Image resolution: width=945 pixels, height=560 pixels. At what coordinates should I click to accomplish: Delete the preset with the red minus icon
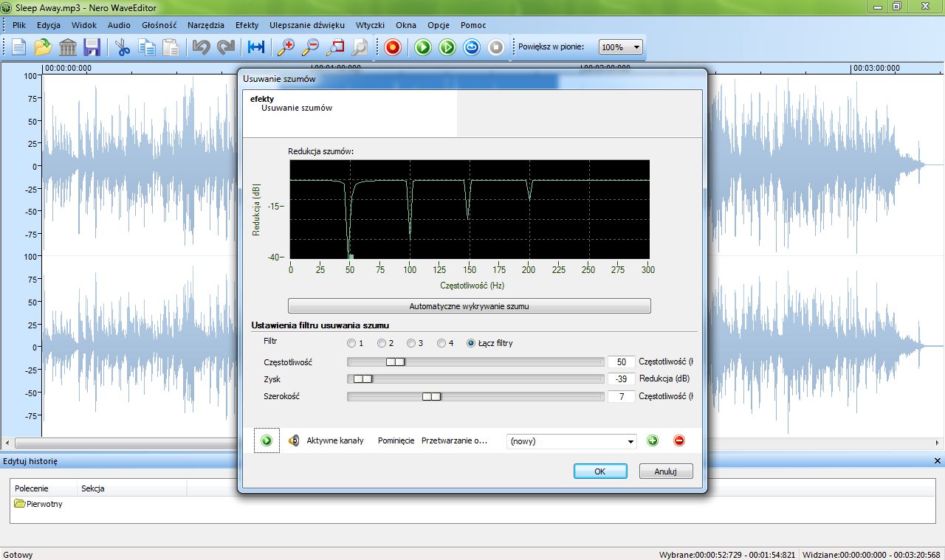[679, 440]
